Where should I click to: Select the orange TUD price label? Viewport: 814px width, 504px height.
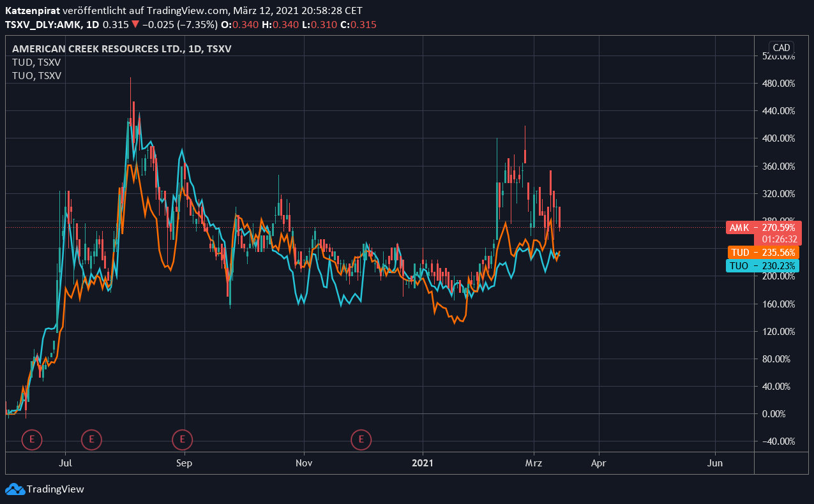(x=762, y=252)
